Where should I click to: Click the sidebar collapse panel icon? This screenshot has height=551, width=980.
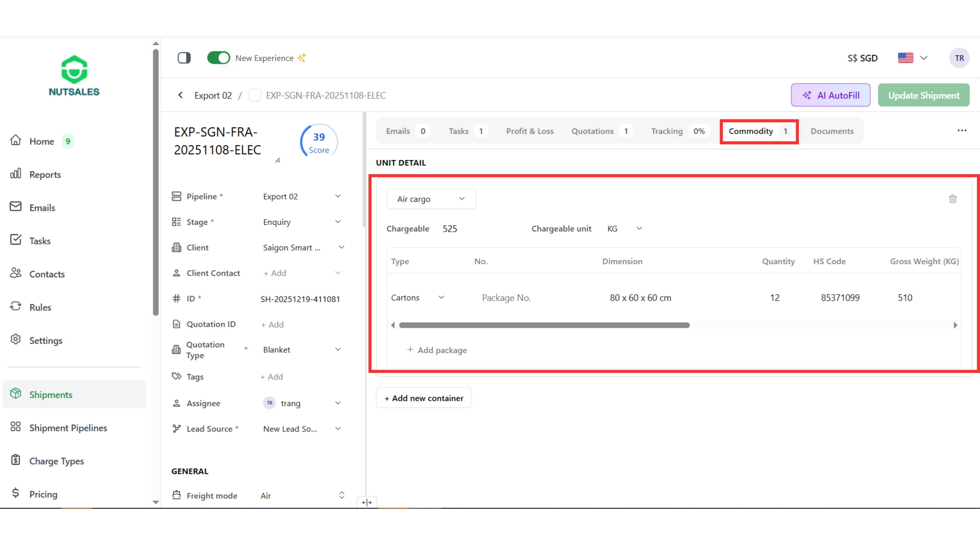[x=184, y=58]
